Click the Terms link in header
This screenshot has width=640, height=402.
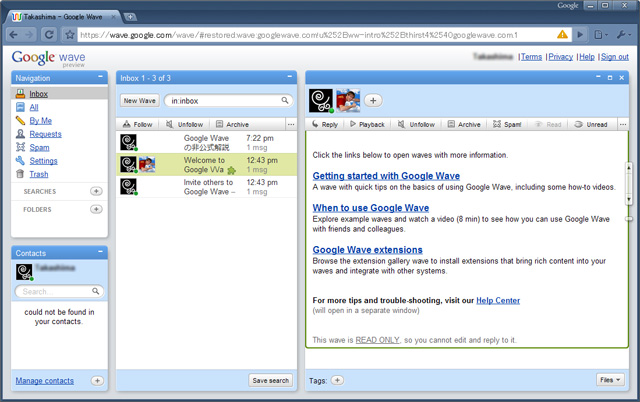point(531,57)
